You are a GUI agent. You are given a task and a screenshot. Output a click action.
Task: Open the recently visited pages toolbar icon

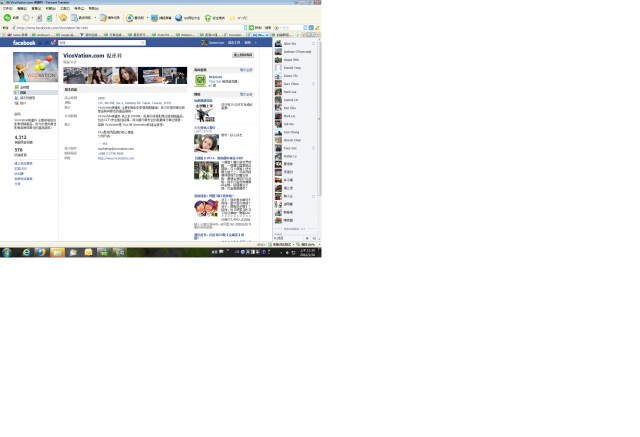tap(74, 18)
